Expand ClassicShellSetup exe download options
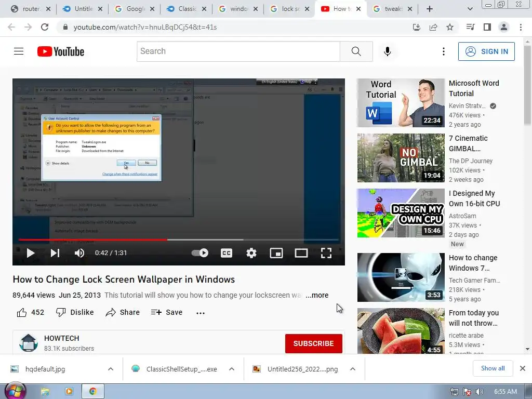 232,369
